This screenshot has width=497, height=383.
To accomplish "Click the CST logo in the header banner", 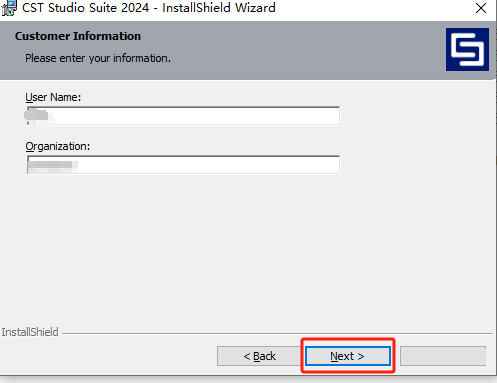I will point(467,49).
